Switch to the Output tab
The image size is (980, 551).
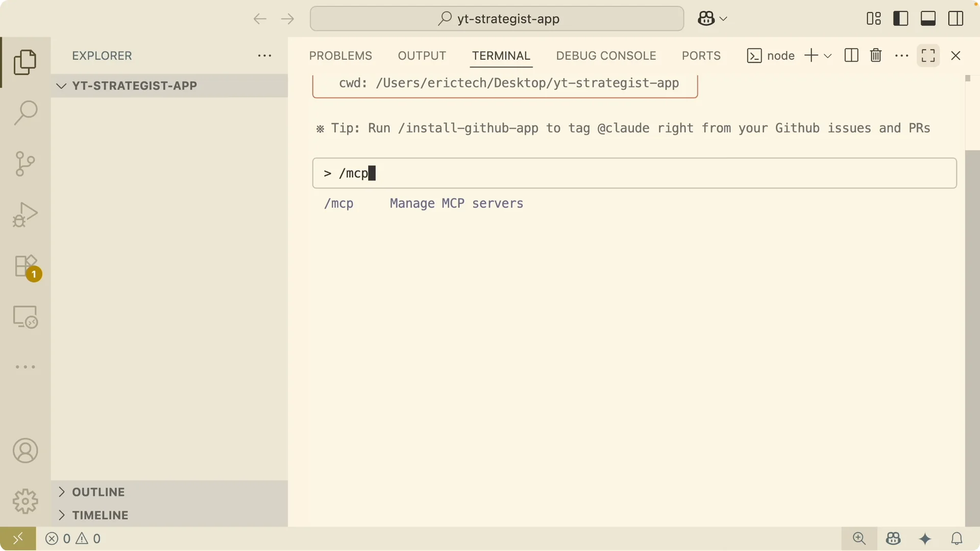[x=422, y=56]
